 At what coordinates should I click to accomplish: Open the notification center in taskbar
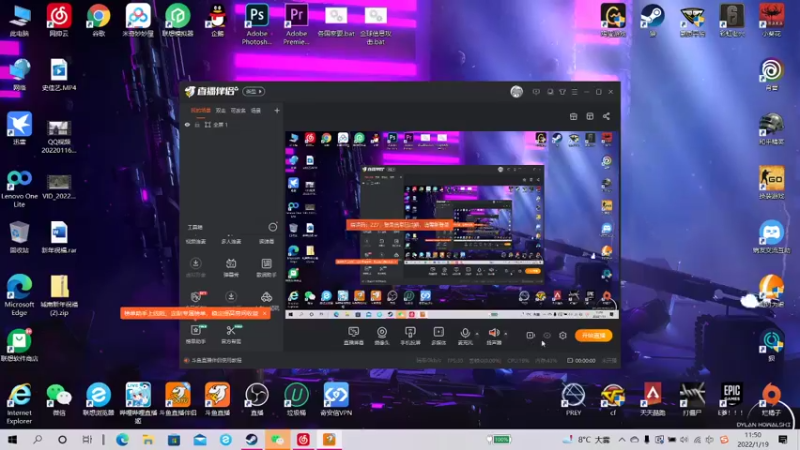(783, 439)
